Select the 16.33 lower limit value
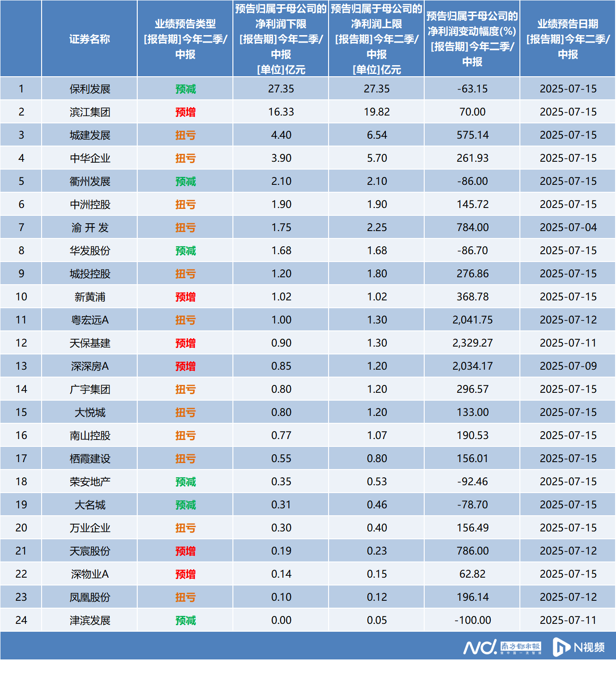This screenshot has width=616, height=677. [281, 112]
